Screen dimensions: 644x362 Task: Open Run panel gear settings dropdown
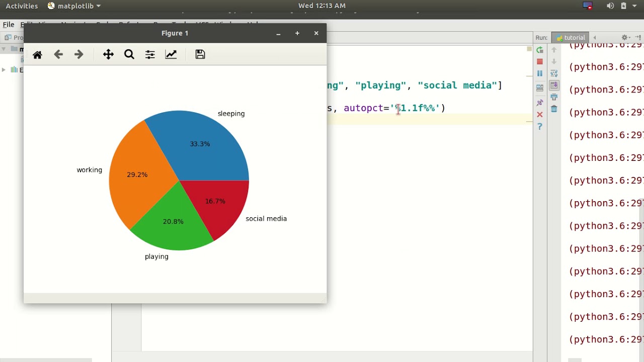626,38
